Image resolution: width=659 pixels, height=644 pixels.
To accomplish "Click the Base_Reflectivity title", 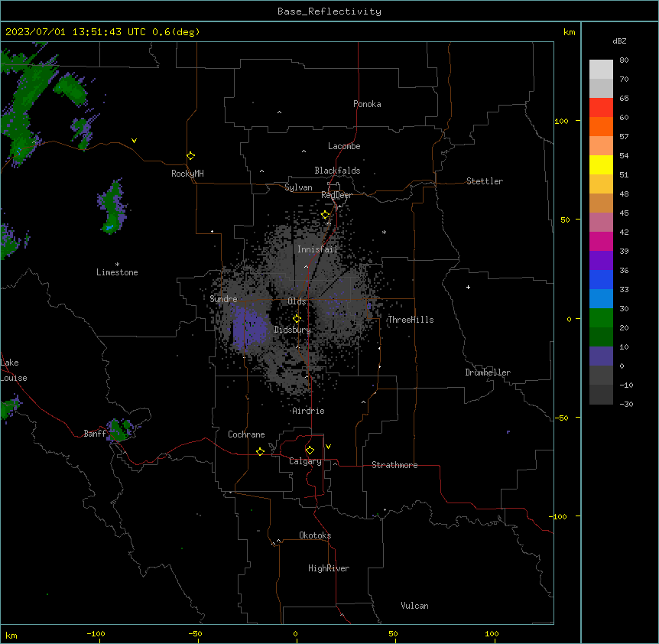I will (329, 11).
